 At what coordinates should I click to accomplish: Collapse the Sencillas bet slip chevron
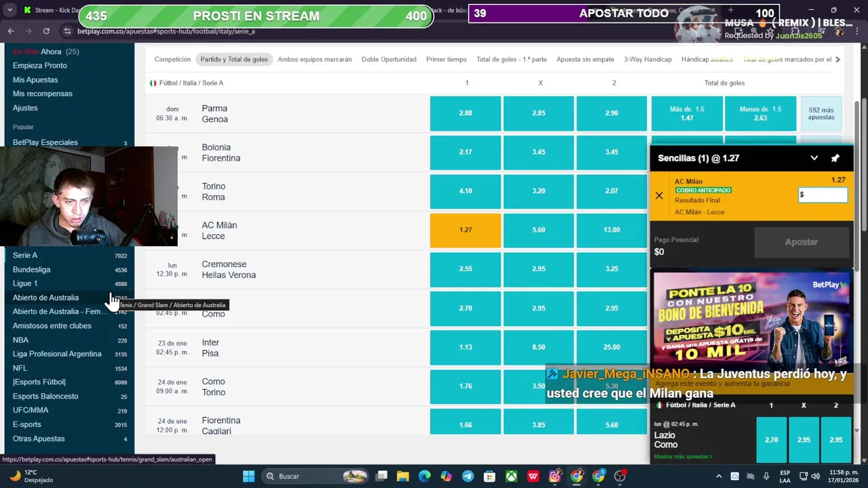click(x=814, y=158)
